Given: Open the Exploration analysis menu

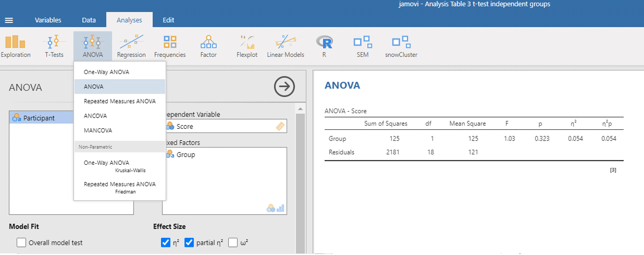Looking at the screenshot, I should [16, 46].
